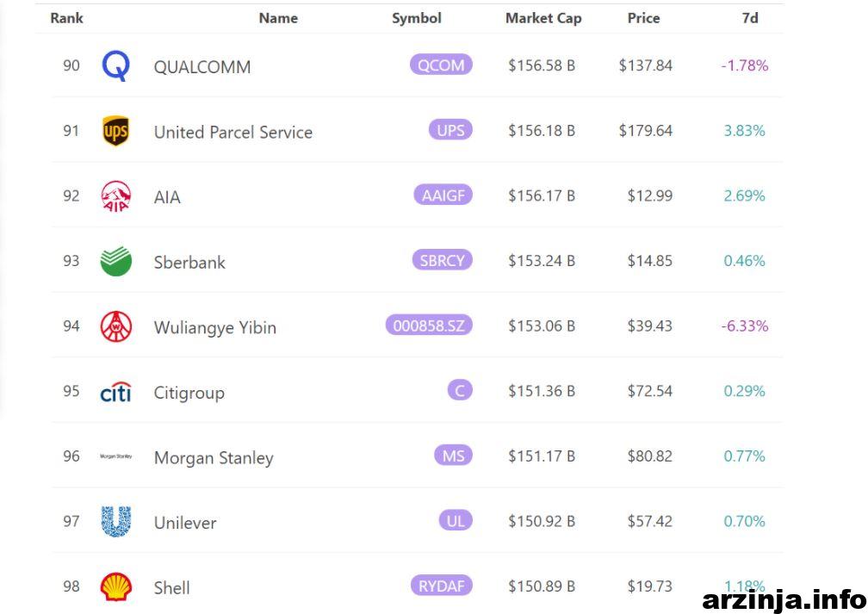868x614 pixels.
Task: Sort the table by Market Cap header
Action: pos(543,18)
